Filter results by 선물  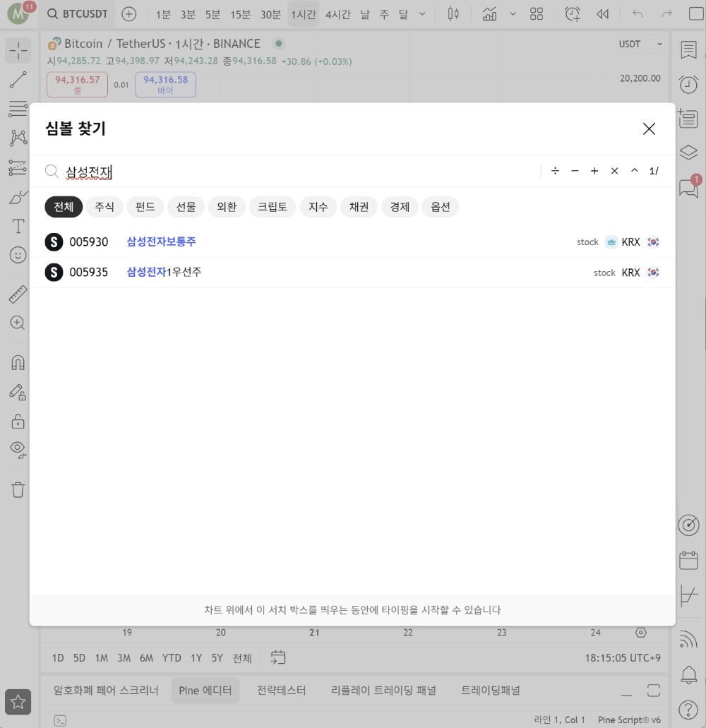(186, 207)
